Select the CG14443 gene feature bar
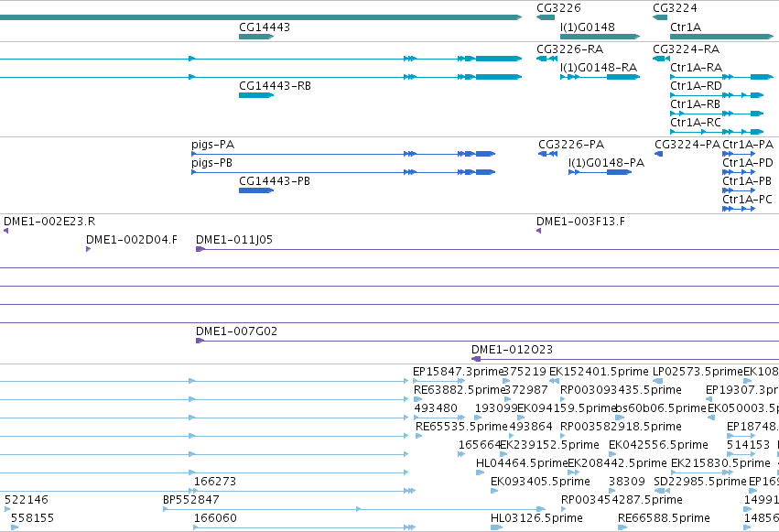Viewport: 779px width, 532px height. point(256,37)
